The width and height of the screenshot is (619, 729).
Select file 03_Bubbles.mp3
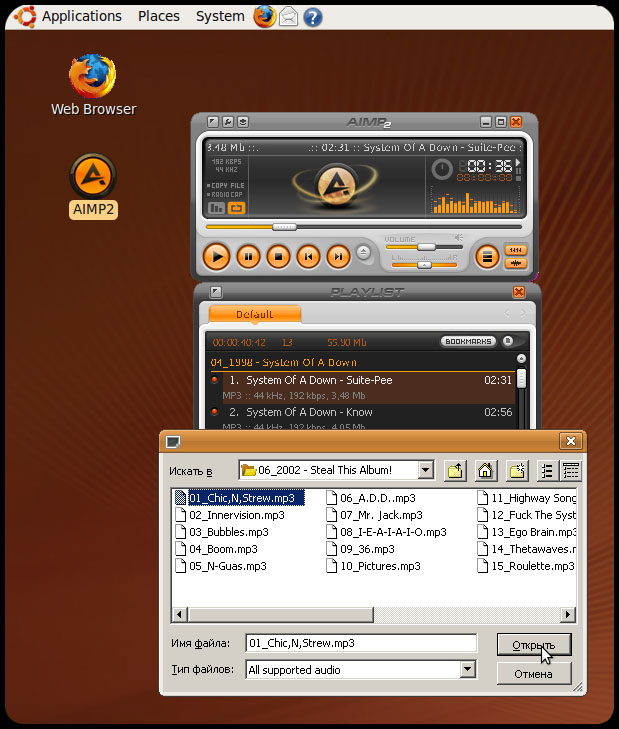[x=222, y=532]
